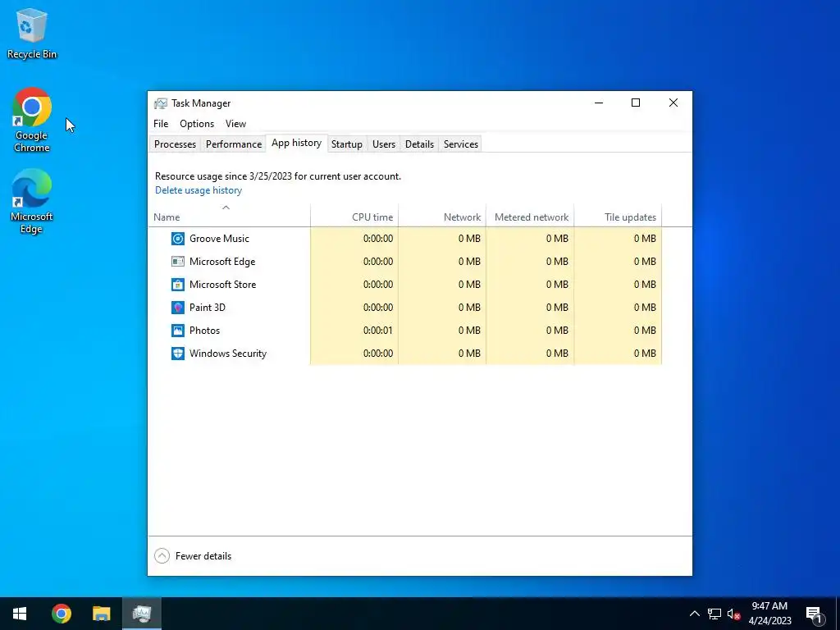Screen dimensions: 840x630
Task: Select the Windows Security row name
Action: pos(228,354)
